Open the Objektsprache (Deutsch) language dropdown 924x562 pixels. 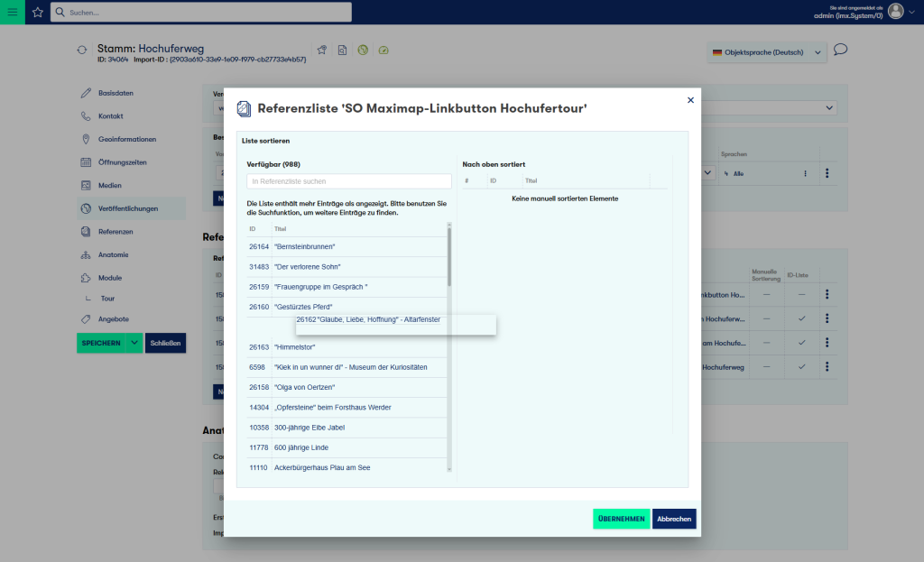click(x=767, y=52)
